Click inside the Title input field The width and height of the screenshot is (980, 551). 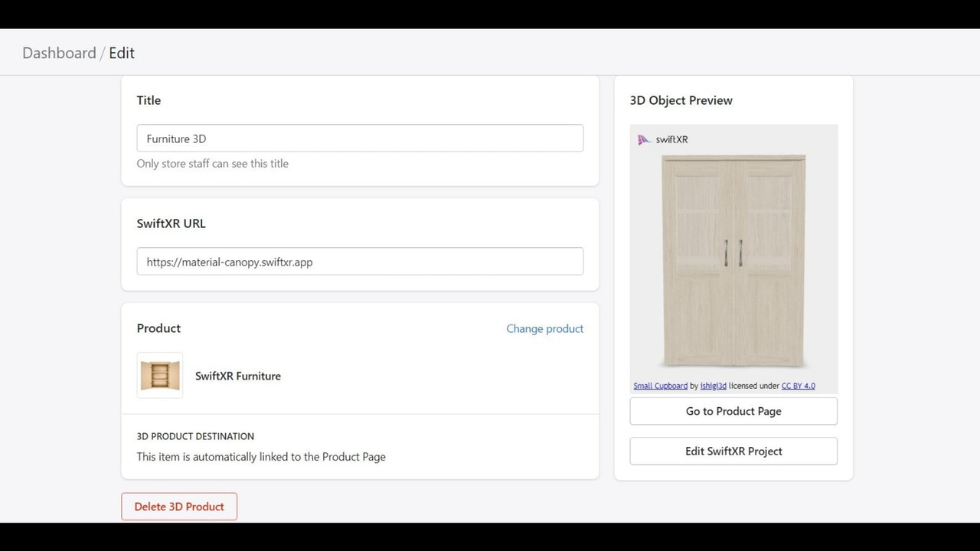tap(360, 138)
